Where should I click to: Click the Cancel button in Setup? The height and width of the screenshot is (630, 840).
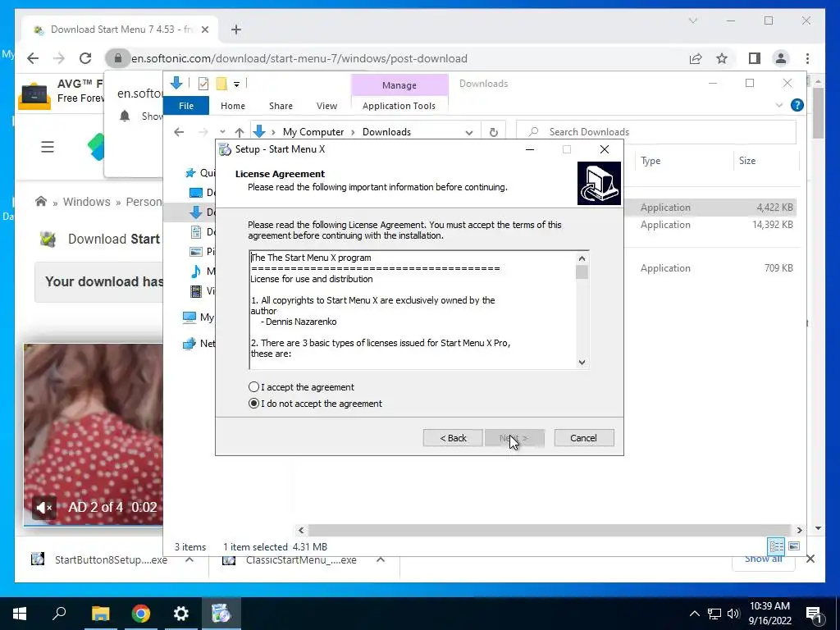[583, 438]
